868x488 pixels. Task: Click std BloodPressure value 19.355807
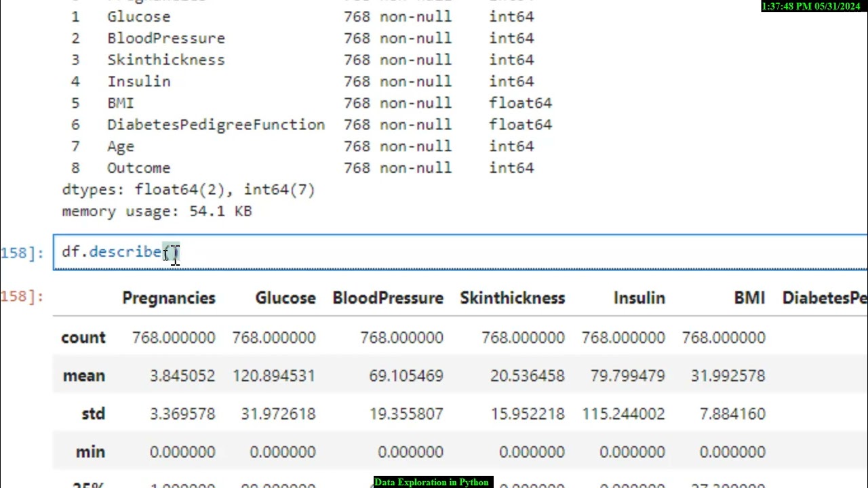(x=406, y=413)
